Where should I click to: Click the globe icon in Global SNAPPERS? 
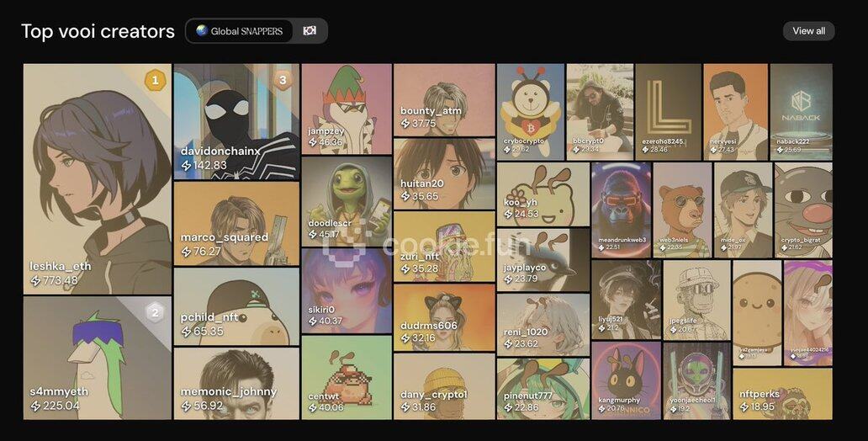202,30
